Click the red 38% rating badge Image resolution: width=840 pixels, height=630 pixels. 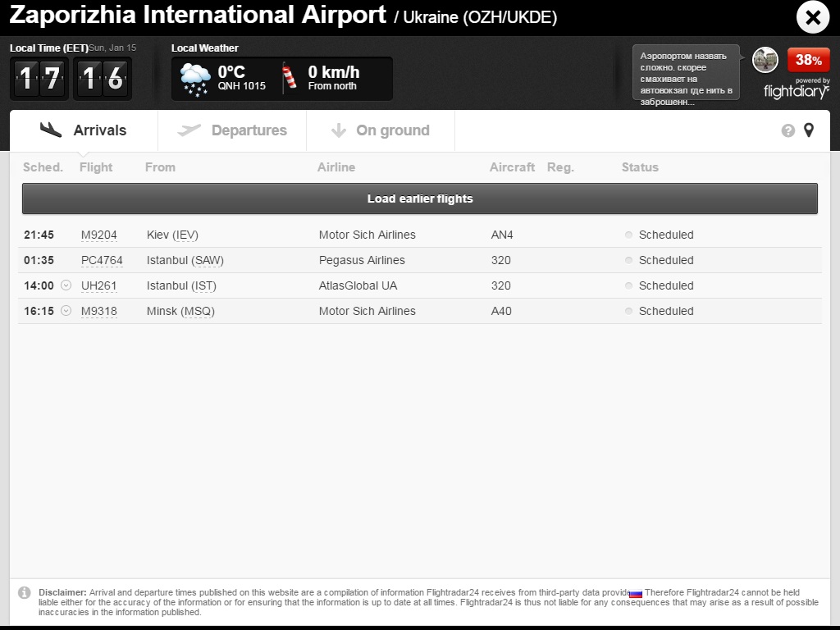click(808, 60)
